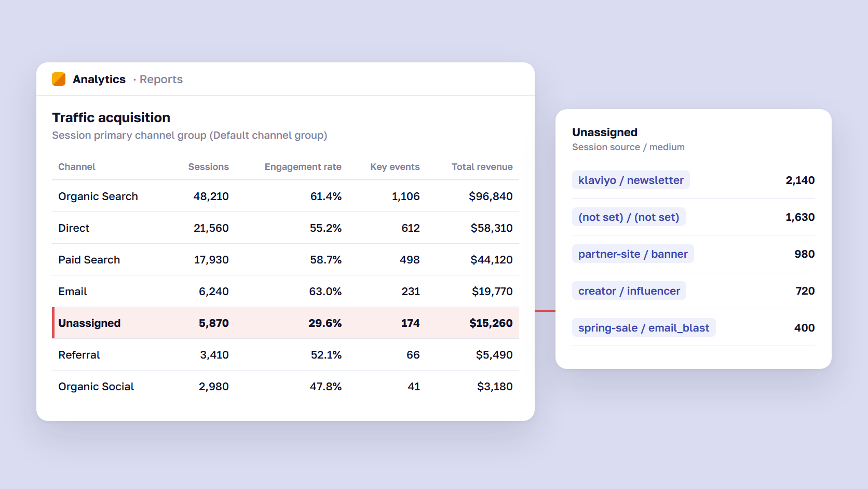
Task: Sort by Engagement rate column header
Action: 303,167
